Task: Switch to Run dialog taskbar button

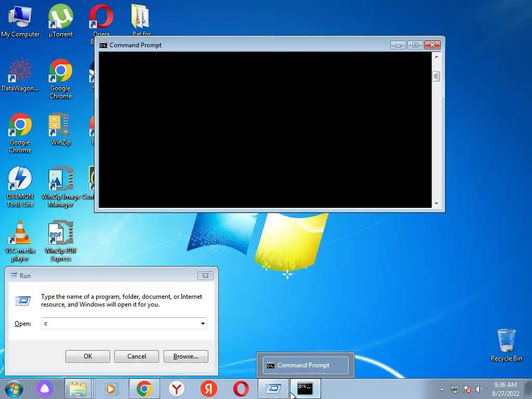Action: click(273, 389)
